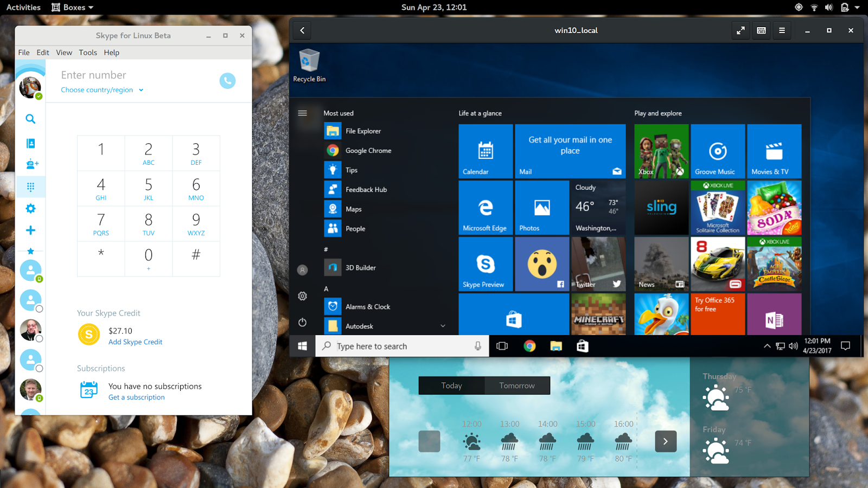The height and width of the screenshot is (488, 868).
Task: Expand Autodesk folder in Start menu
Action: (x=443, y=326)
